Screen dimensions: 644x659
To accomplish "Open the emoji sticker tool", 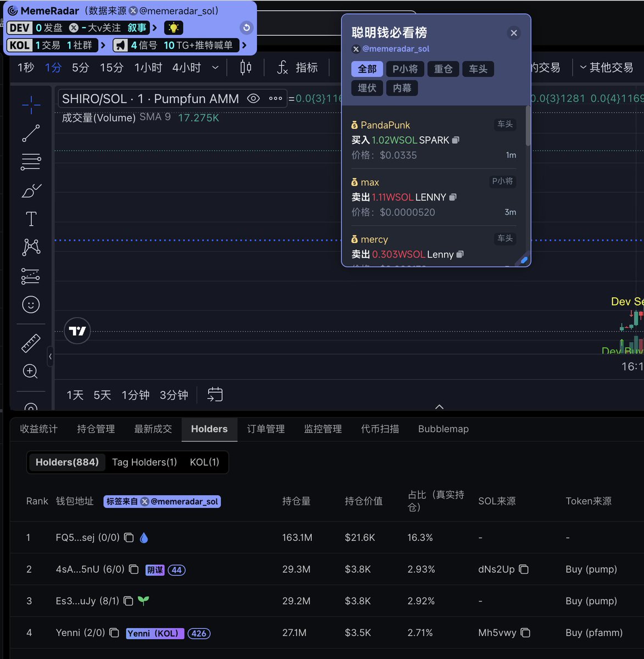I will click(31, 305).
